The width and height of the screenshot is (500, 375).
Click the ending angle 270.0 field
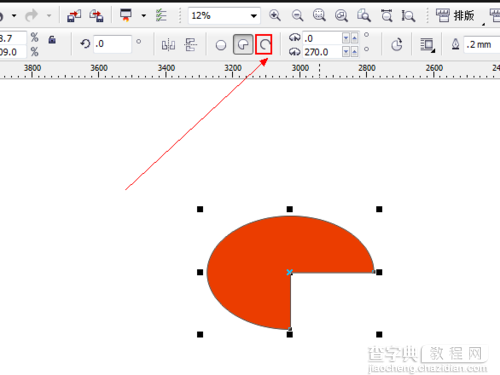click(322, 52)
